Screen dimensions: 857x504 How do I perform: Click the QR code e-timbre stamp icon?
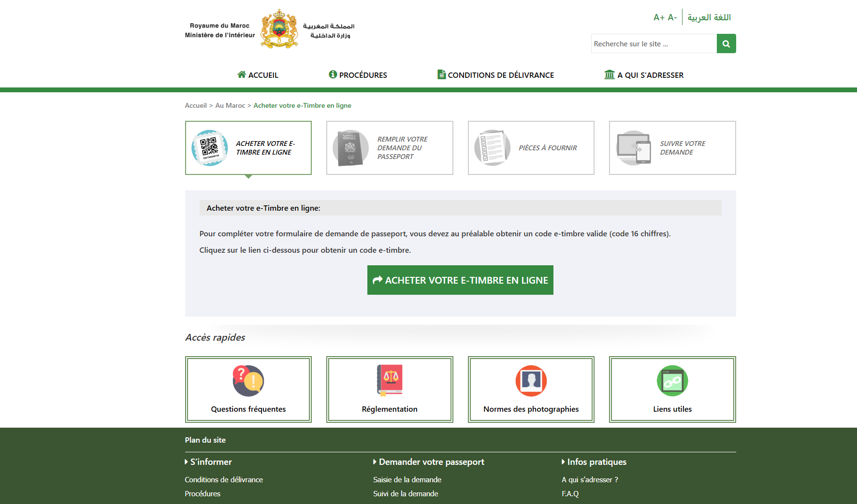[209, 148]
